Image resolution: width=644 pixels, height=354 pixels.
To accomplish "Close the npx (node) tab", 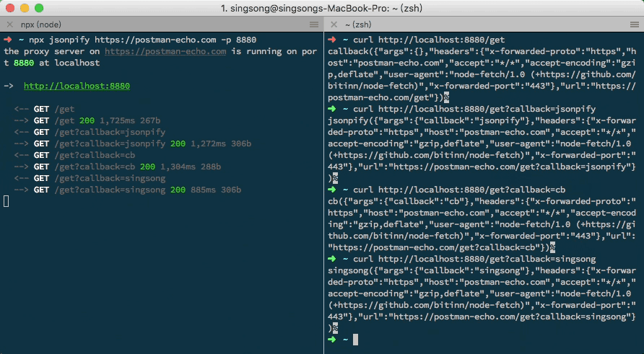I will click(10, 25).
